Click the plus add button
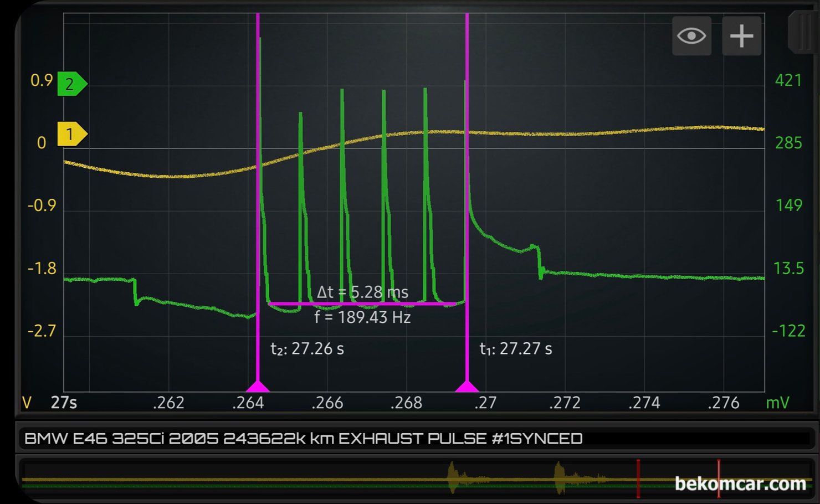Image resolution: width=820 pixels, height=504 pixels. coord(741,36)
